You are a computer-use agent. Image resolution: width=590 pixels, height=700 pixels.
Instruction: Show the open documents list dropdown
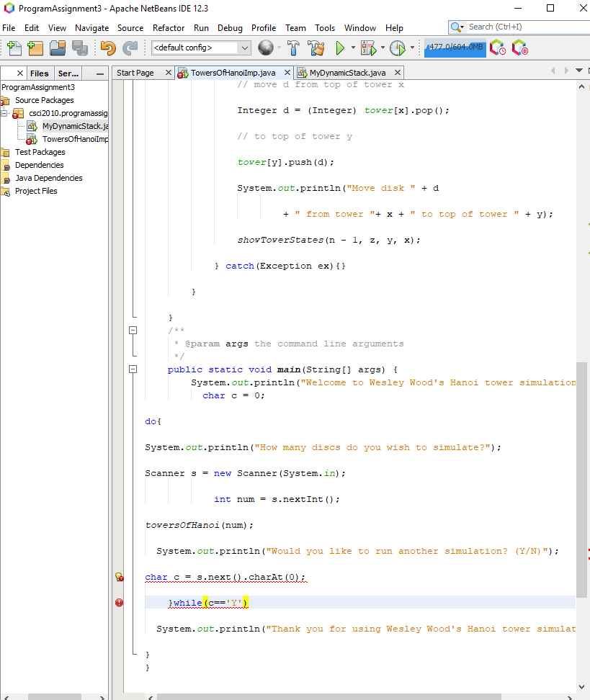click(x=579, y=71)
